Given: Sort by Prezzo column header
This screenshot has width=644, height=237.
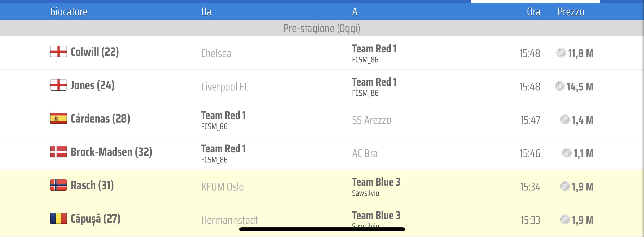Looking at the screenshot, I should [571, 12].
